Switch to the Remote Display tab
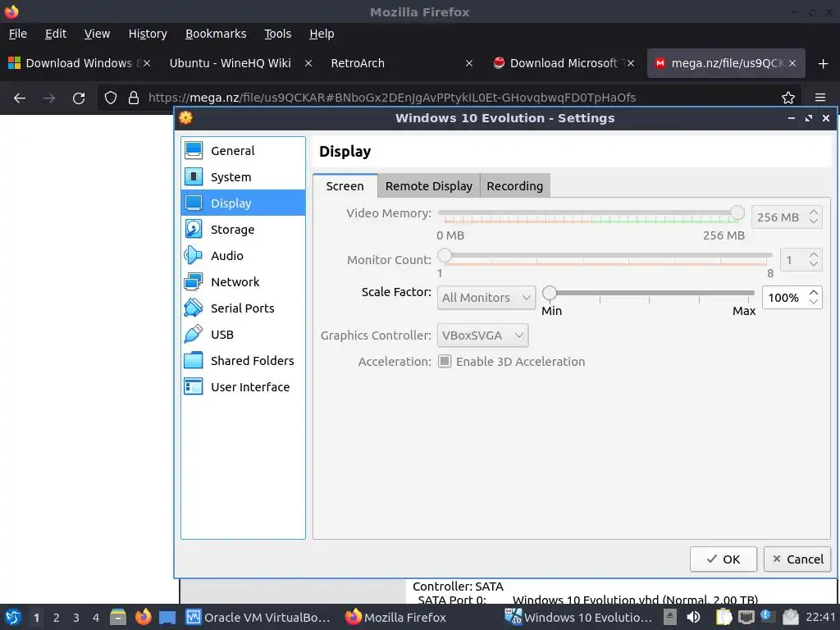840x630 pixels. (x=428, y=186)
